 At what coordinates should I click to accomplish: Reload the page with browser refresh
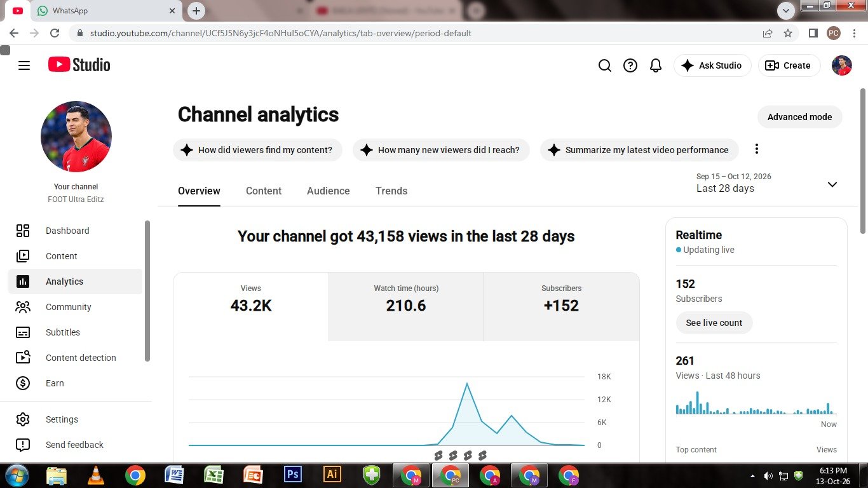point(55,33)
